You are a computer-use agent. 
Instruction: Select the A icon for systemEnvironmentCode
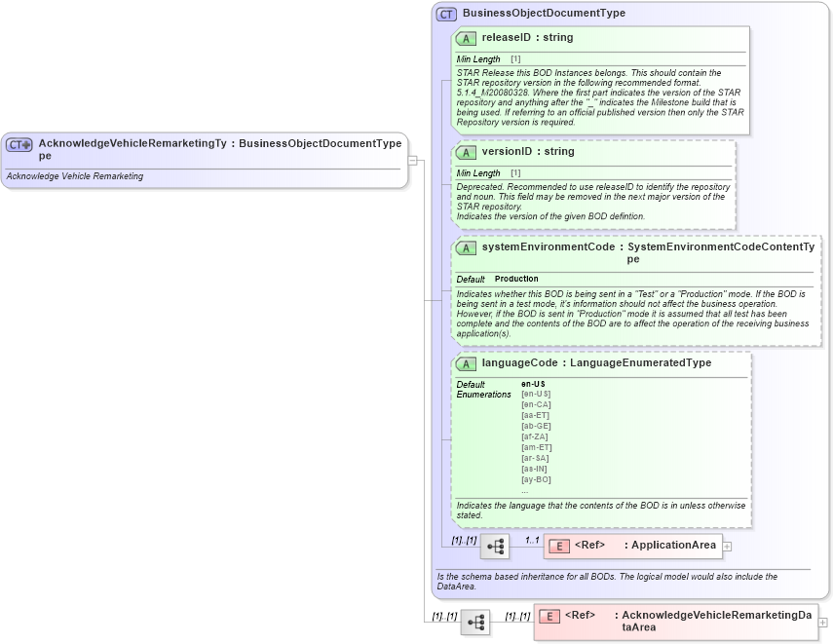click(x=467, y=247)
